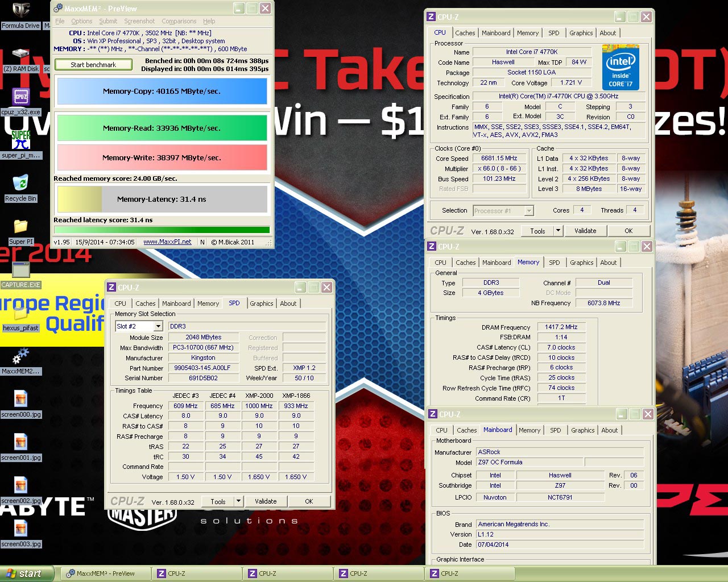The width and height of the screenshot is (728, 582).
Task: Click OK in CPU-Z SPD window
Action: point(309,501)
